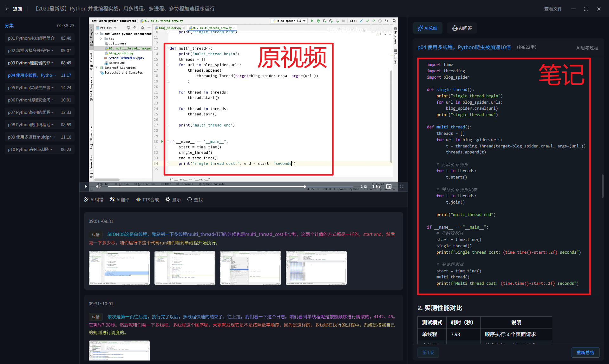The image size is (609, 364).
Task: Click the 说明 column header
Action: [516, 322]
